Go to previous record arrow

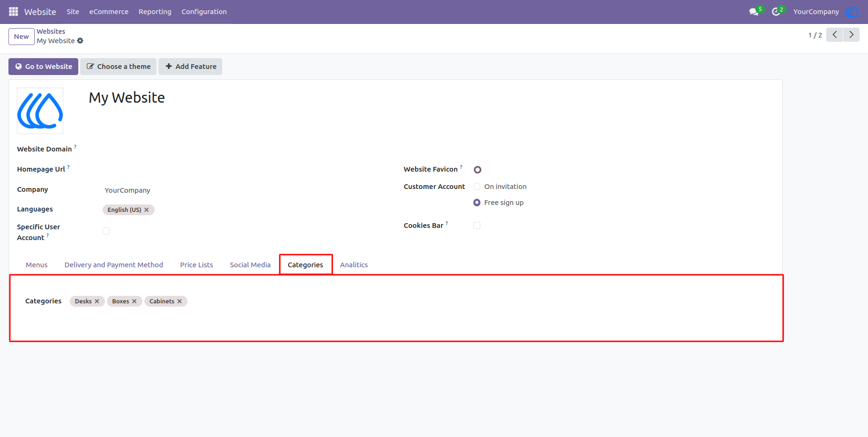point(834,35)
